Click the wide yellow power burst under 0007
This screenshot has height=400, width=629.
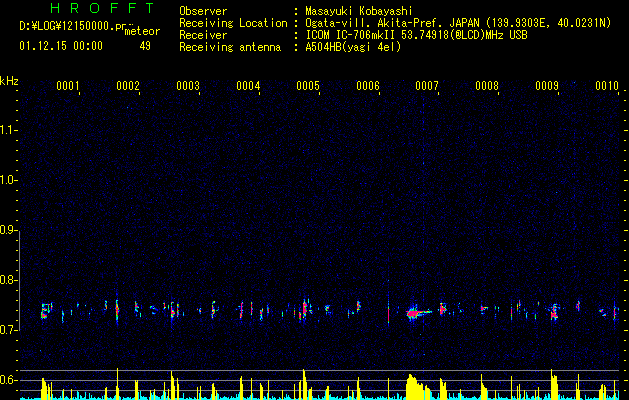tap(418, 387)
